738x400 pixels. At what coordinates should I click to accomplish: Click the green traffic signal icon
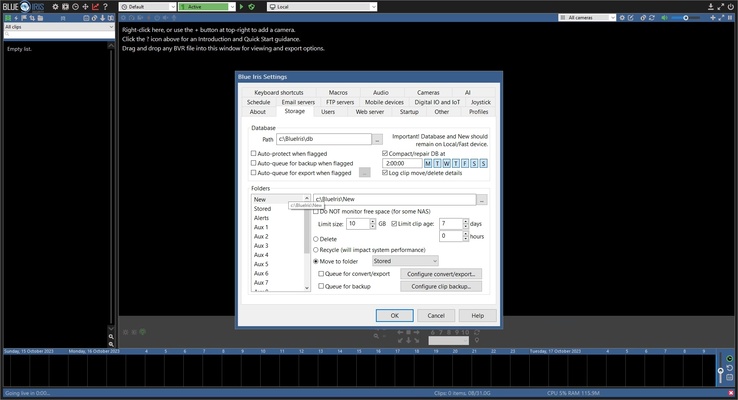[x=251, y=7]
